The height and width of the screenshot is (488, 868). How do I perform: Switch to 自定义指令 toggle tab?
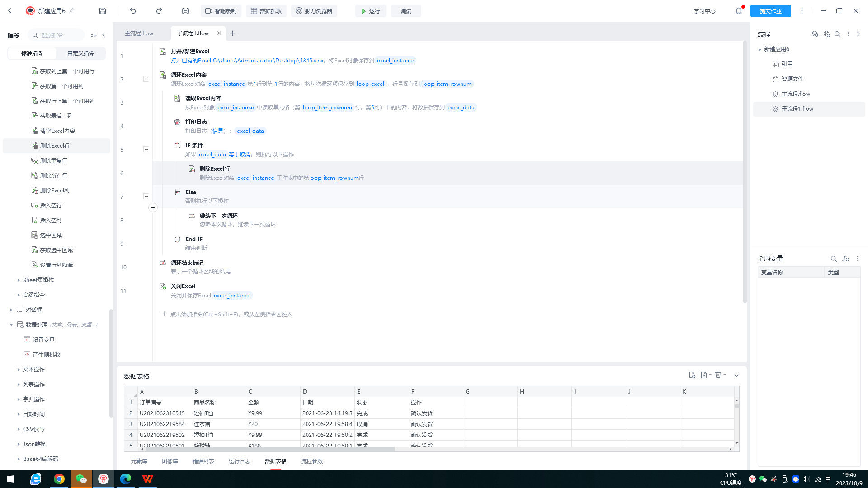(81, 53)
